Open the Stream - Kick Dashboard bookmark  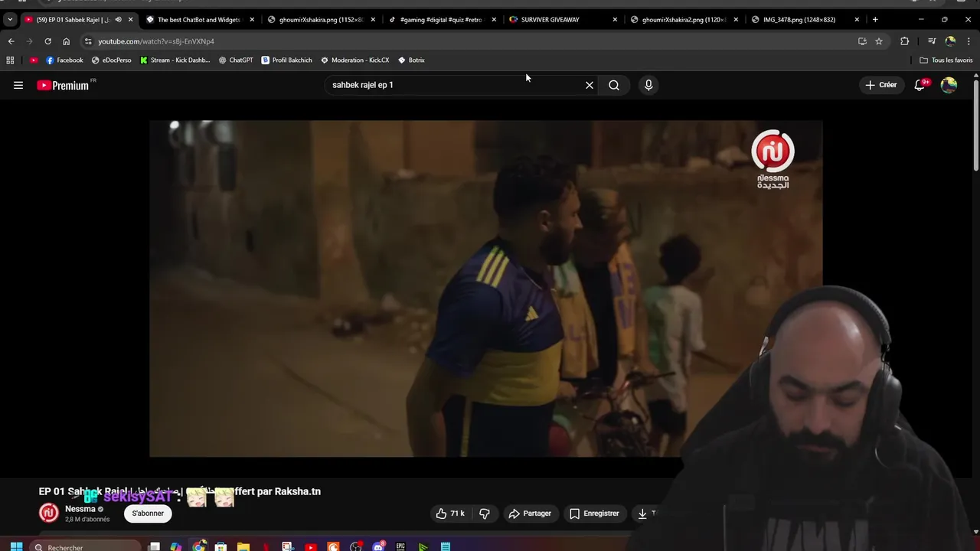(175, 60)
